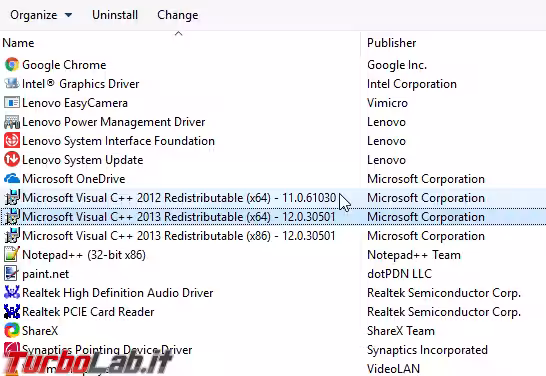Image resolution: width=546 pixels, height=376 pixels.
Task: Click the Lenovo System Update icon
Action: point(12,159)
